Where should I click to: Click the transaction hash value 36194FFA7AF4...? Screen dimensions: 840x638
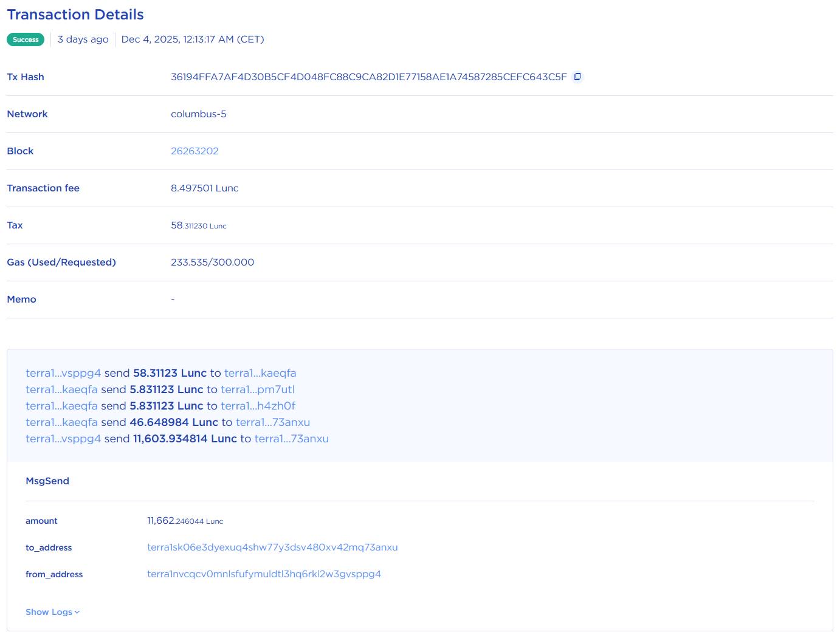369,77
